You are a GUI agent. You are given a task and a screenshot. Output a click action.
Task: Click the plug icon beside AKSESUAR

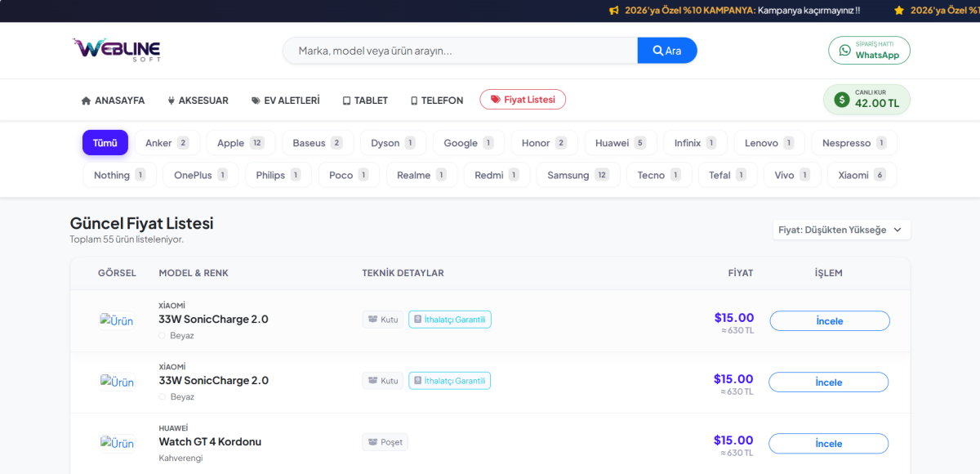(x=171, y=101)
